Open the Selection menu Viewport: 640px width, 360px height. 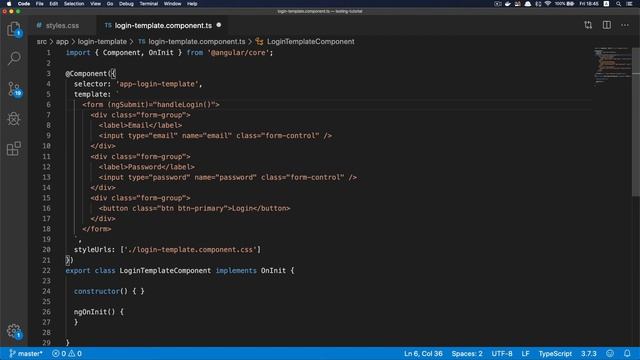74,4
